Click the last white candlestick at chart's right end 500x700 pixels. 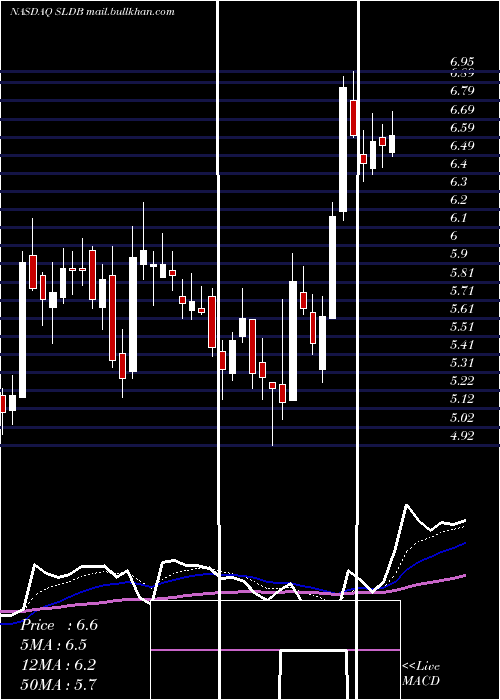point(392,144)
